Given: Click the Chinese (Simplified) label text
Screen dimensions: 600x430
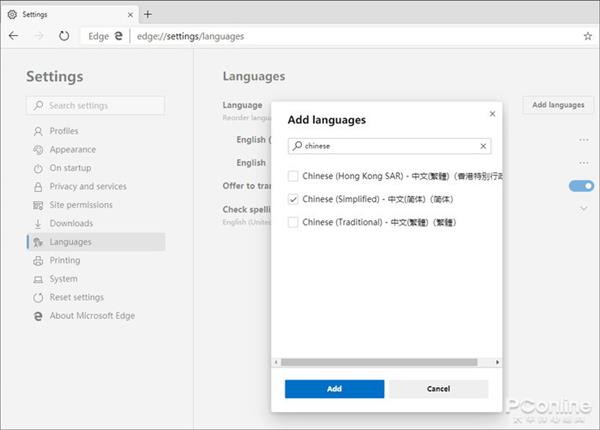Looking at the screenshot, I should point(378,199).
